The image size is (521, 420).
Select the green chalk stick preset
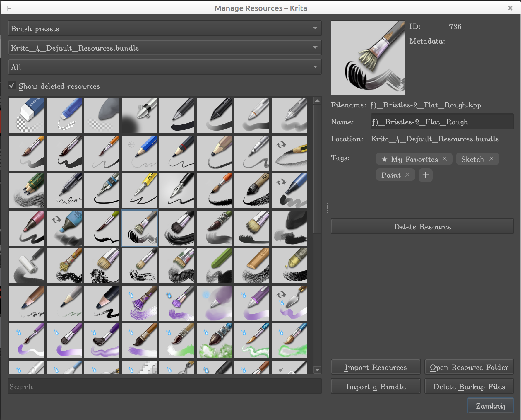click(214, 266)
